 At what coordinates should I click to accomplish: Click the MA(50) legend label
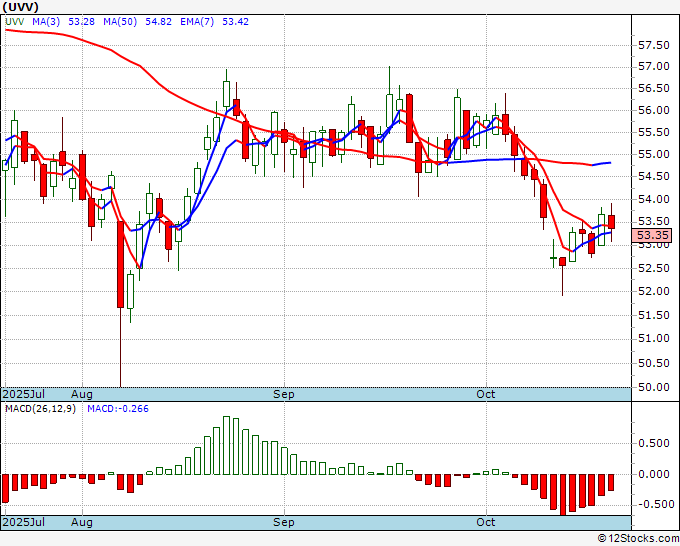point(120,22)
